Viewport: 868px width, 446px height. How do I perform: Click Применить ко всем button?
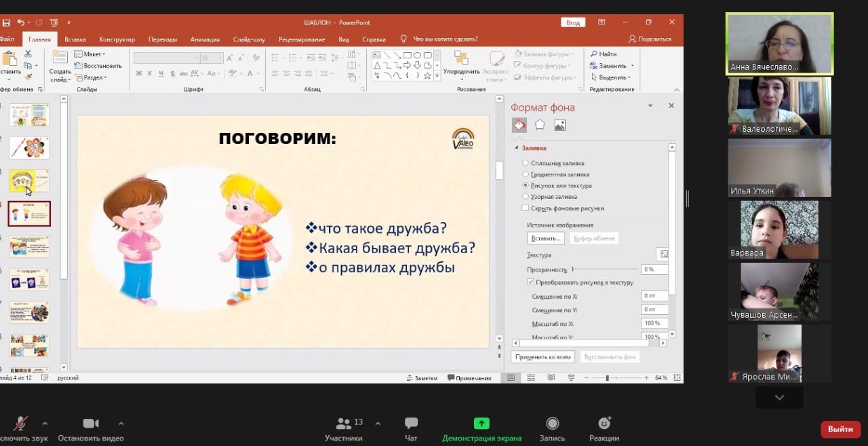(542, 356)
